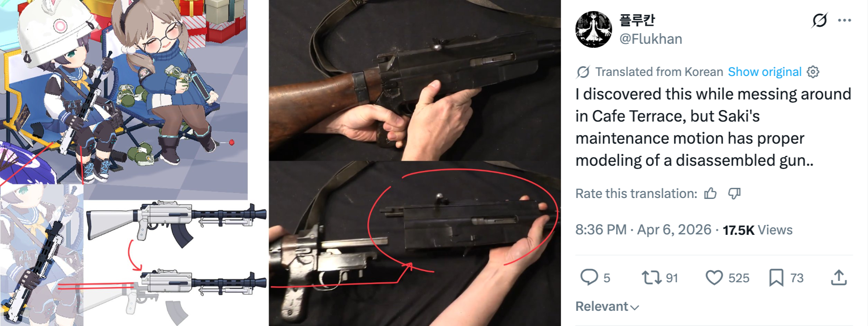Image resolution: width=868 pixels, height=326 pixels.
Task: Click the Grok icon beside the username
Action: click(819, 20)
